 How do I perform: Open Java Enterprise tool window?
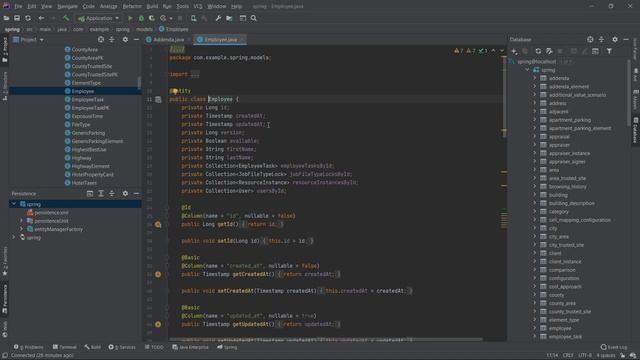(190, 347)
